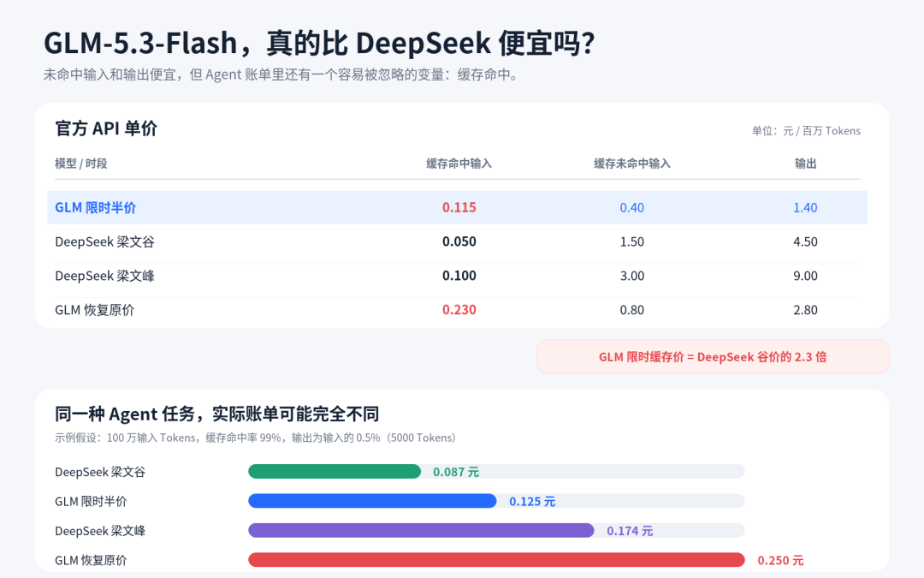
Task: Click the '0.125 元' bar value
Action: pos(532,501)
